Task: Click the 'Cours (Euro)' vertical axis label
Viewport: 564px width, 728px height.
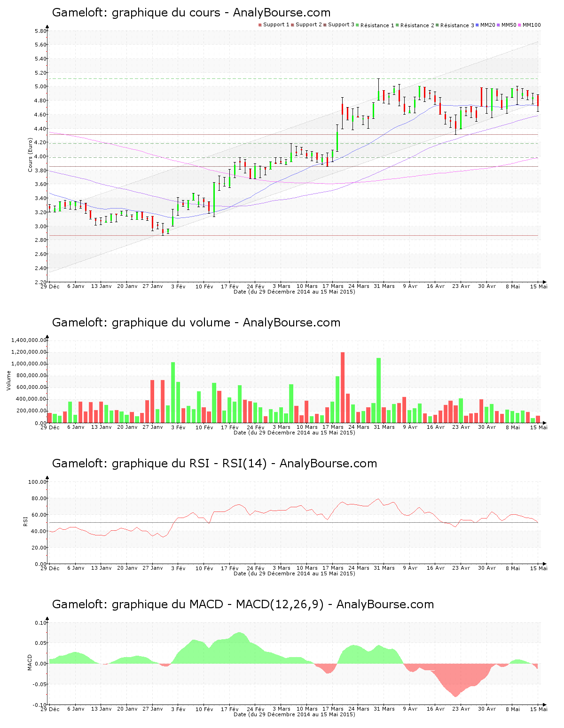Action: pyautogui.click(x=30, y=155)
